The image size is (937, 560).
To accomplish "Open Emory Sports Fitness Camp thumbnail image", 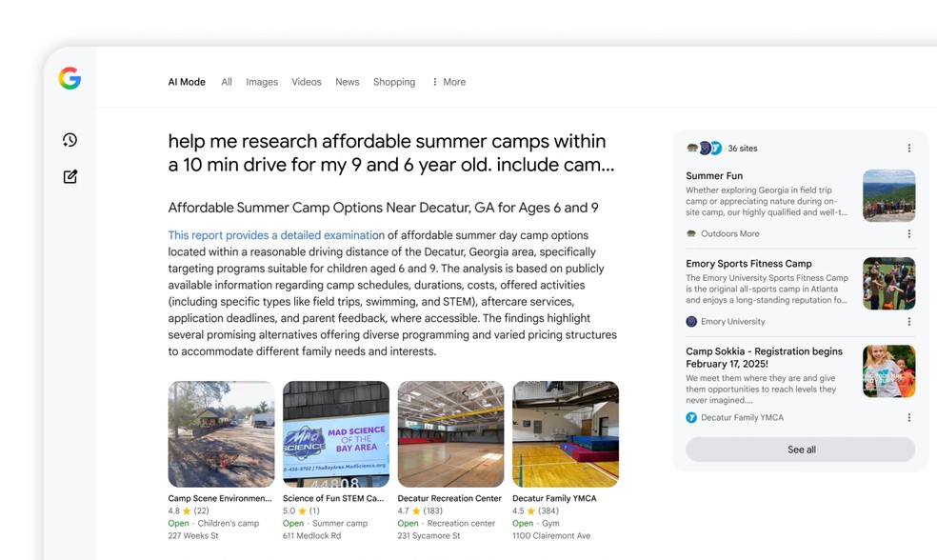I will click(x=888, y=284).
